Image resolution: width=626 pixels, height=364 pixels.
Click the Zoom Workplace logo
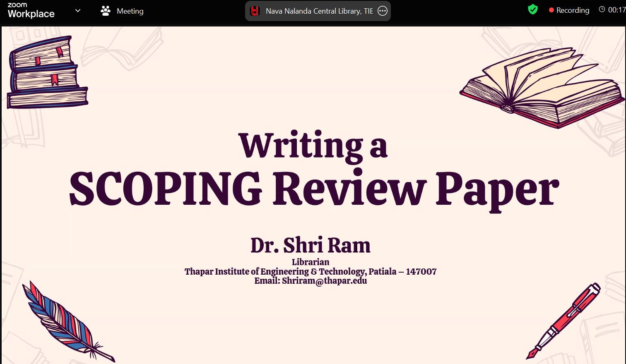point(31,10)
